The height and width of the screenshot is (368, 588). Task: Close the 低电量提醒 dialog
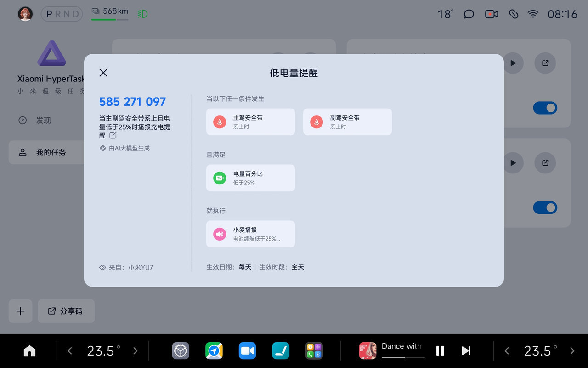[103, 73]
